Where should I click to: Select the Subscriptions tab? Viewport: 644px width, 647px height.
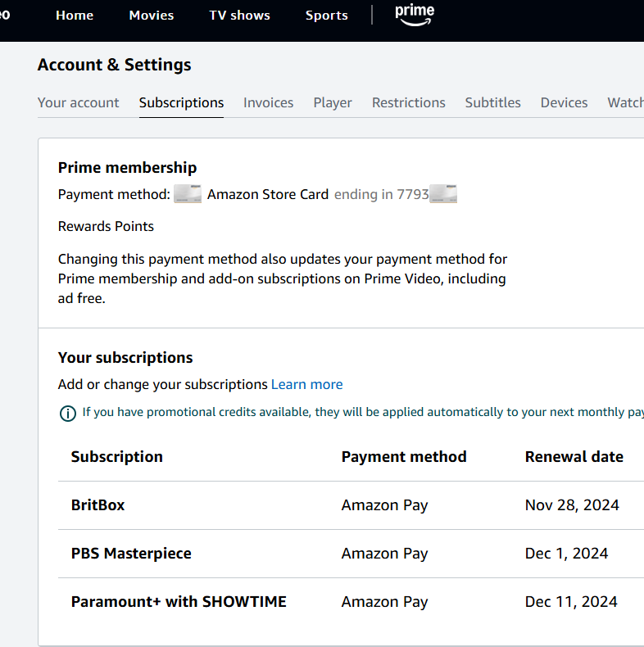181,102
